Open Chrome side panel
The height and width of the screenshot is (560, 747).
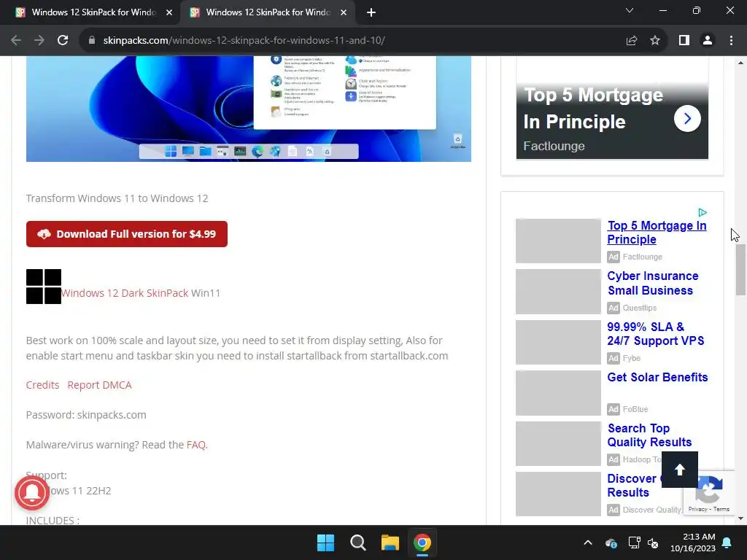coord(684,41)
